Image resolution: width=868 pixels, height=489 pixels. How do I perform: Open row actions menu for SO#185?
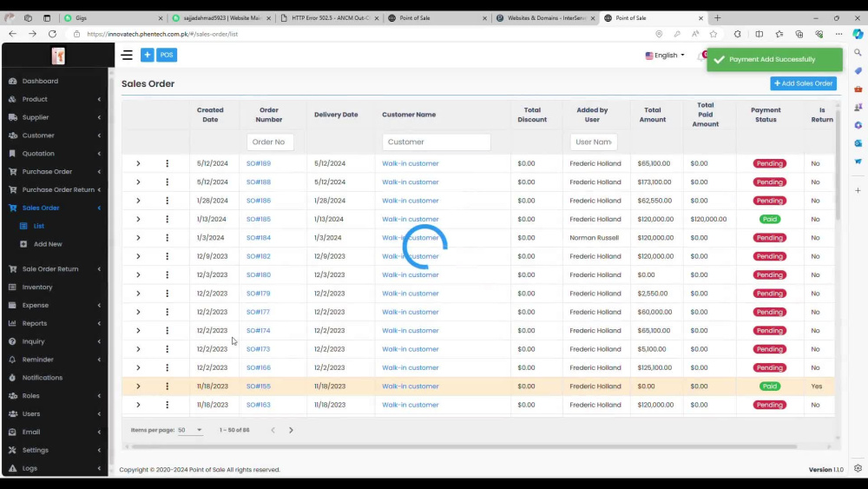coord(168,219)
